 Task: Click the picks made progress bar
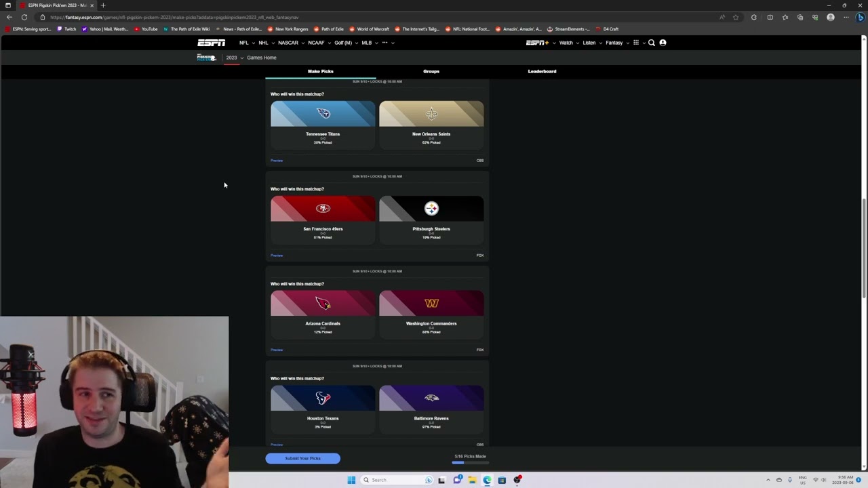[x=470, y=462]
